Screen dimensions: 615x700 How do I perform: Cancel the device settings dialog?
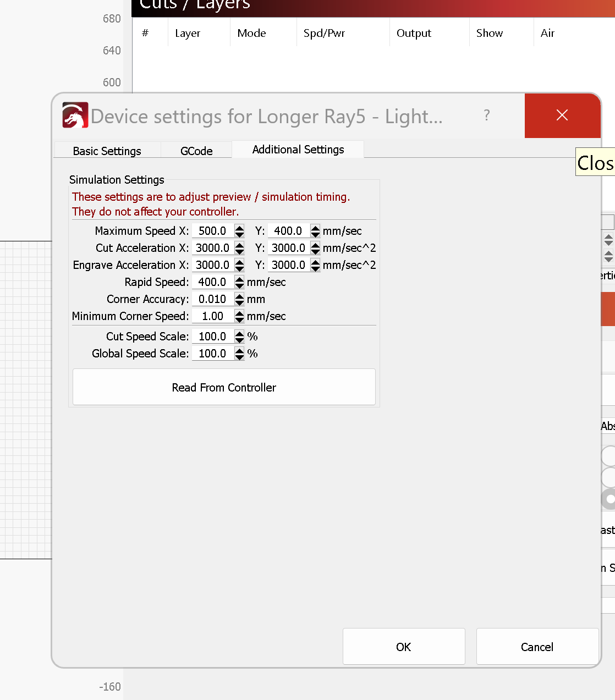coord(537,647)
